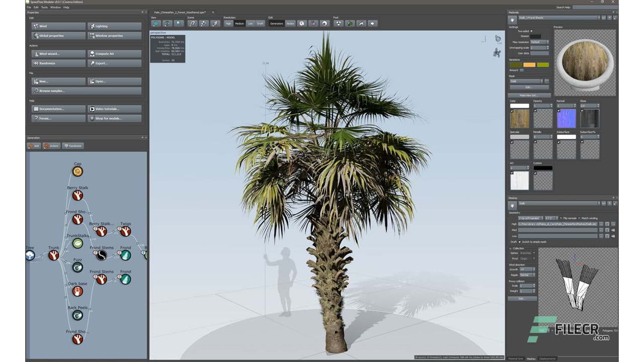Click the Browse samples button
The height and width of the screenshot is (362, 644).
[52, 90]
